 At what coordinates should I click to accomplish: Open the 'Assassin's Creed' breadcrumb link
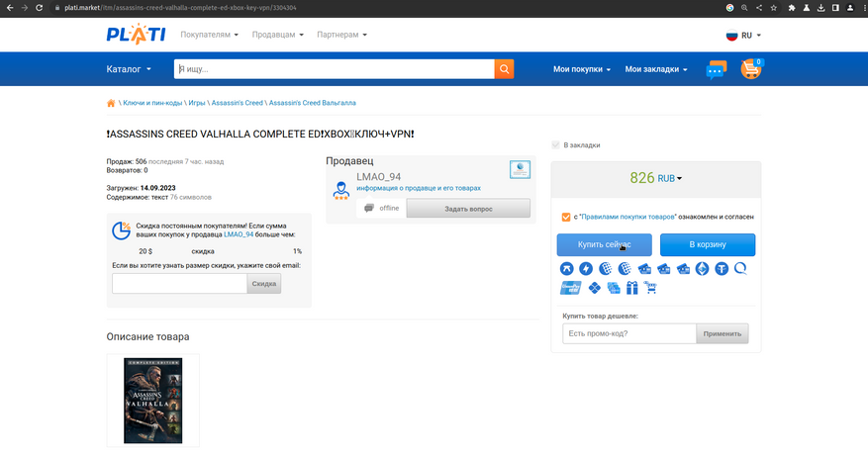click(237, 103)
